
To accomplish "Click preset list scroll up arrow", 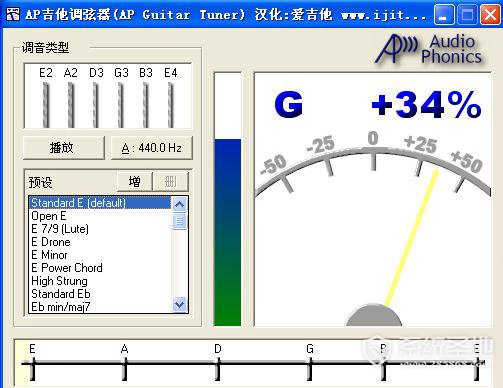I will click(180, 204).
